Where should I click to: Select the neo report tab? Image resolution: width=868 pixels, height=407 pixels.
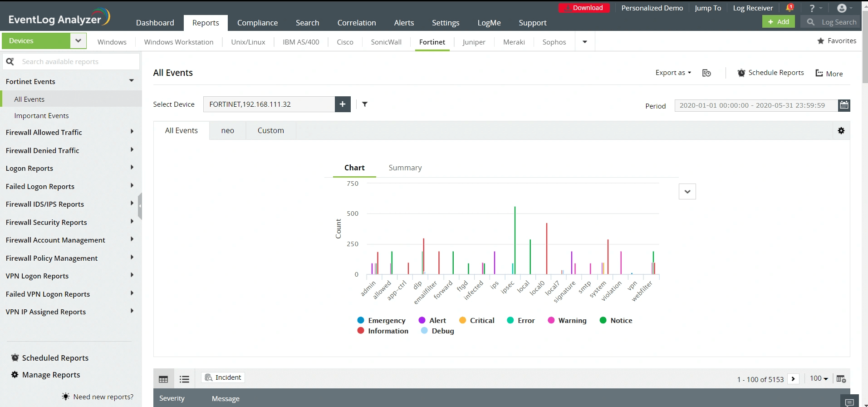coord(228,130)
